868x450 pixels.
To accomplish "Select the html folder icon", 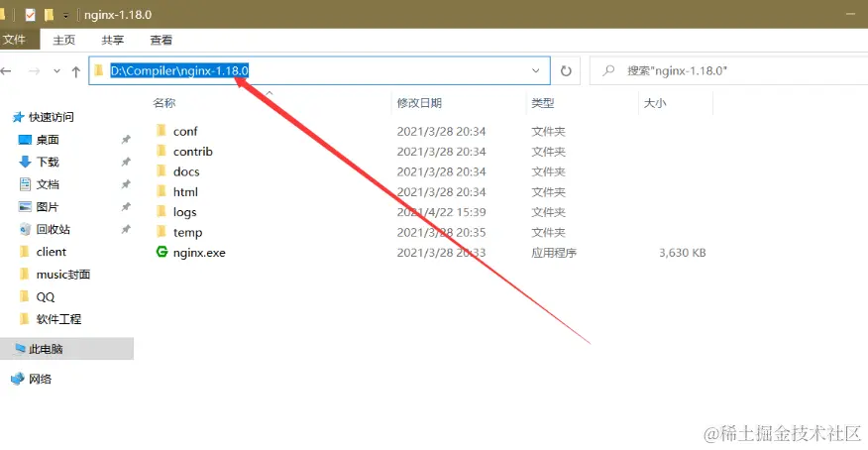I will tap(162, 191).
